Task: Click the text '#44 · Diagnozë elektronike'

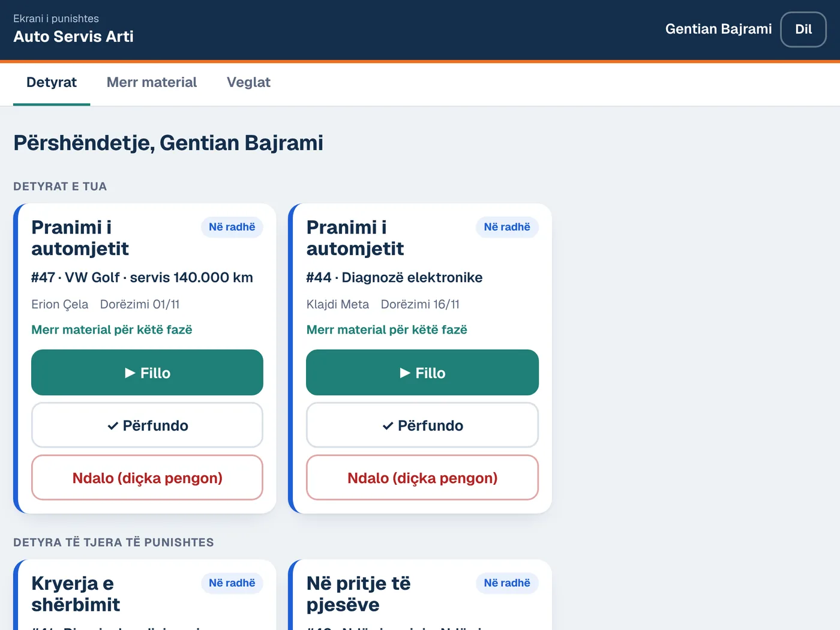Action: point(394,277)
